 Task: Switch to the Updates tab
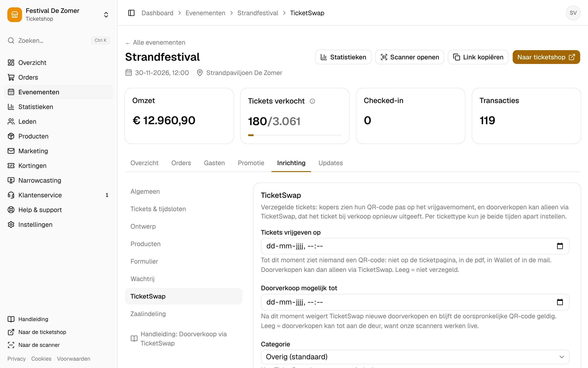pyautogui.click(x=331, y=163)
